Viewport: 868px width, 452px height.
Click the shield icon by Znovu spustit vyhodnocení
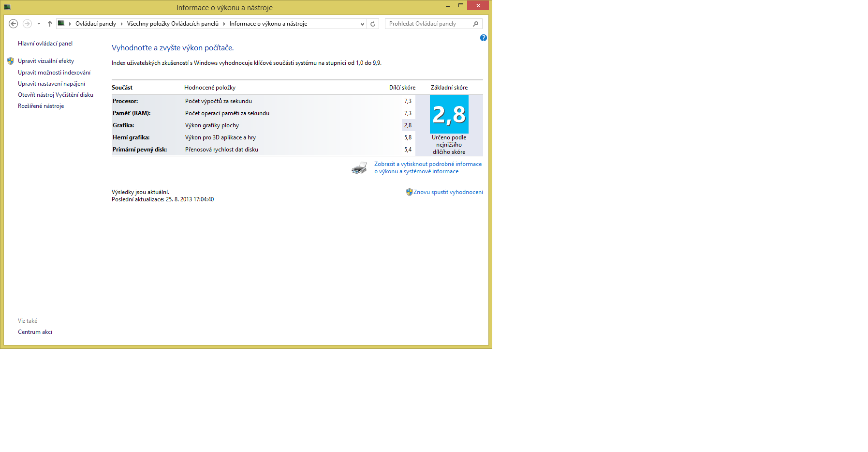(x=409, y=192)
